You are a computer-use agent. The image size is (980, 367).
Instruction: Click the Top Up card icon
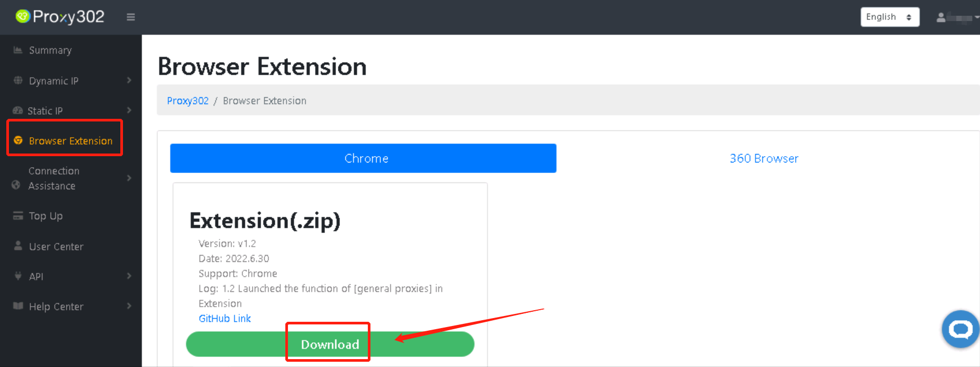[x=18, y=216]
